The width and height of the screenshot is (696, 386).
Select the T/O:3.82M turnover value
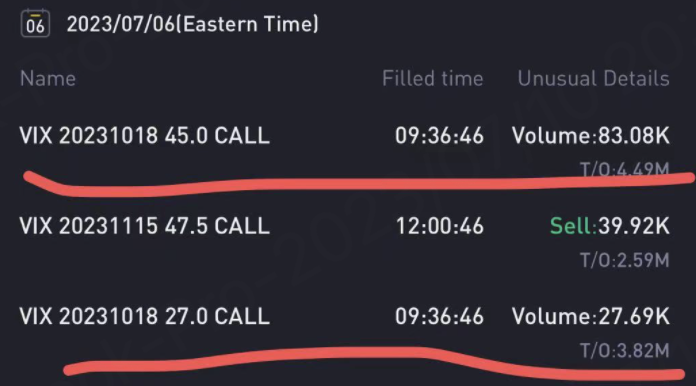tap(625, 351)
